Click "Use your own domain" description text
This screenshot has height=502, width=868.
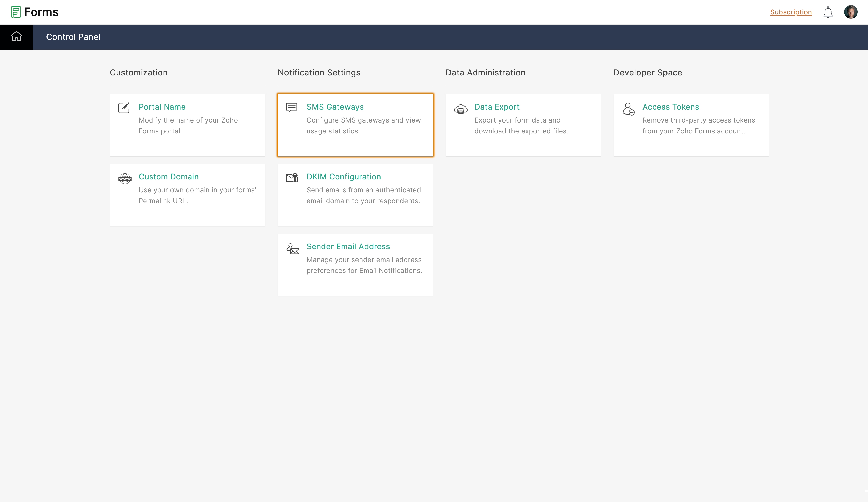click(x=197, y=195)
